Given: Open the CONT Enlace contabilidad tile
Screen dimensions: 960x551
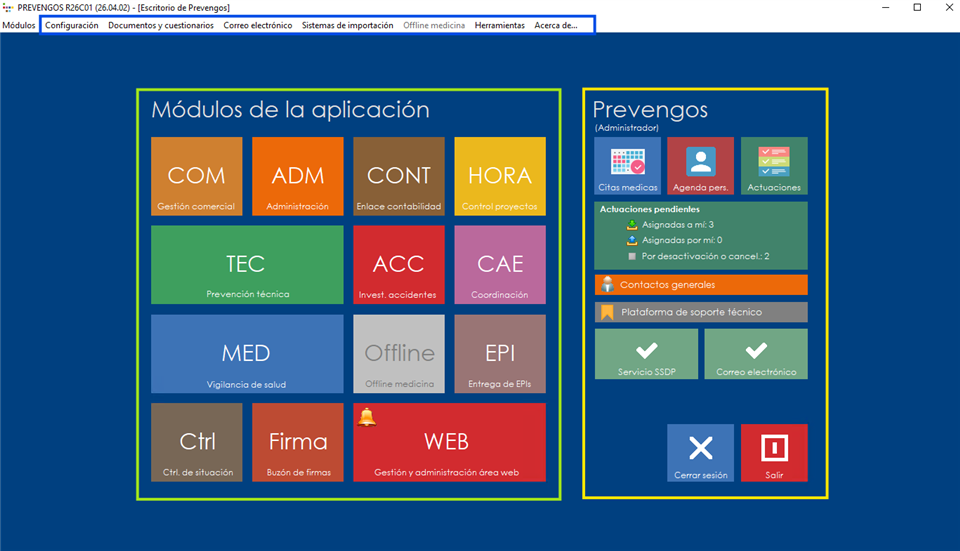Looking at the screenshot, I should (399, 176).
